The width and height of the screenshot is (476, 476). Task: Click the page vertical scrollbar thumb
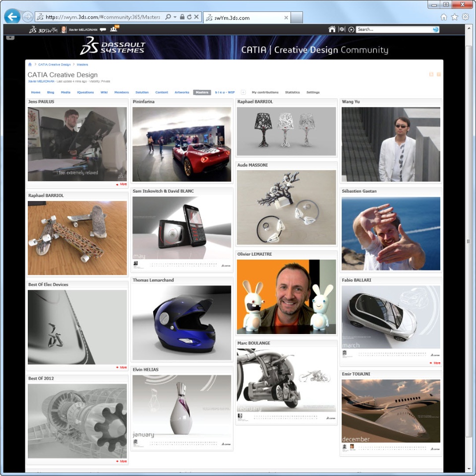tap(469, 242)
